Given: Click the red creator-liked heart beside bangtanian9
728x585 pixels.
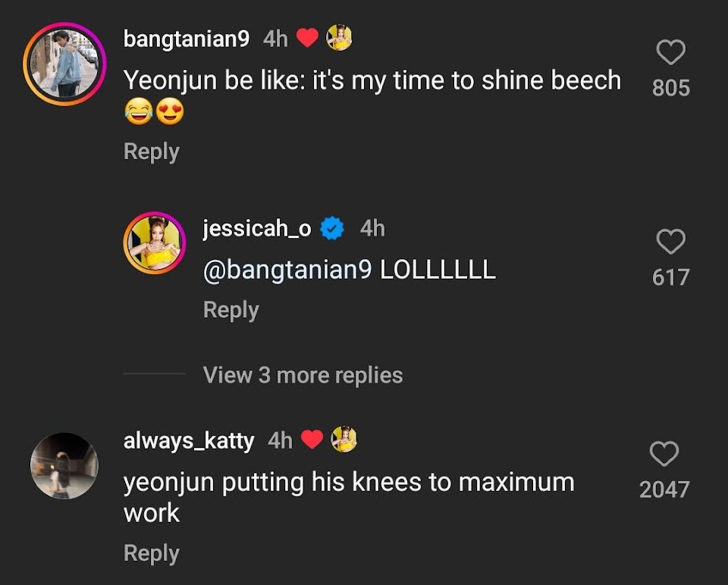Looking at the screenshot, I should 307,39.
